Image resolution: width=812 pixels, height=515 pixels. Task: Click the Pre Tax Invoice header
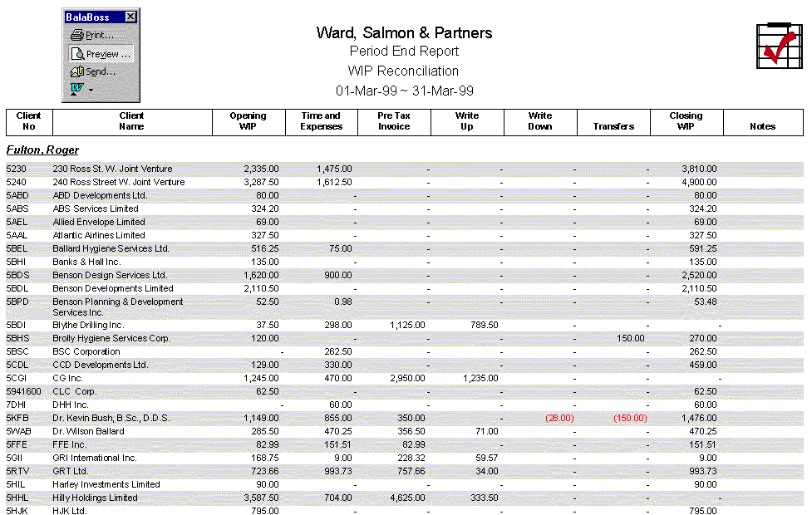394,121
